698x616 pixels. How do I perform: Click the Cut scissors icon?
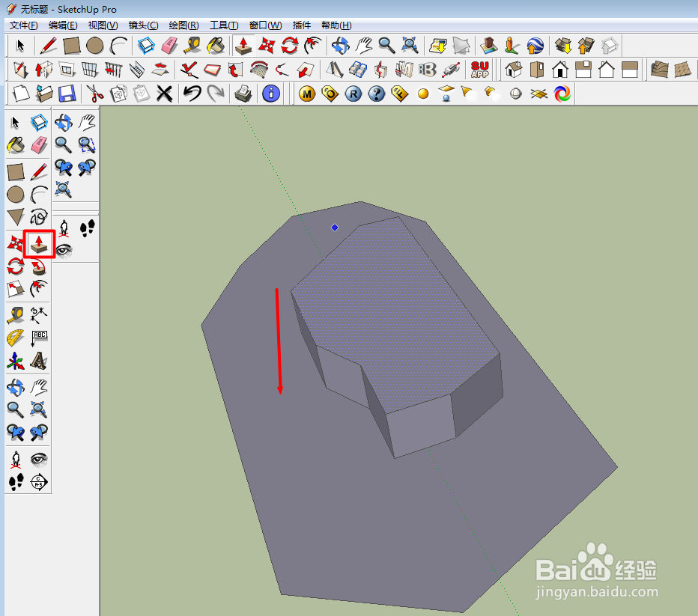[94, 94]
